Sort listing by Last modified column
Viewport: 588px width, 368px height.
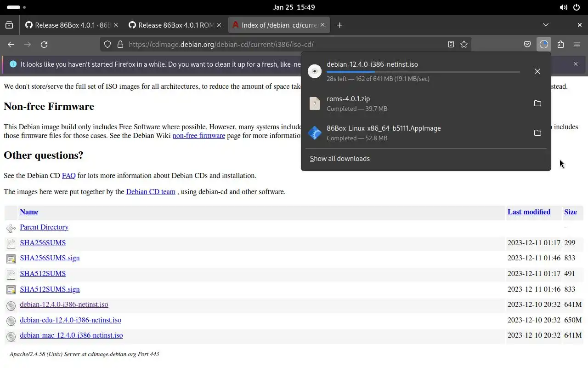pos(529,212)
